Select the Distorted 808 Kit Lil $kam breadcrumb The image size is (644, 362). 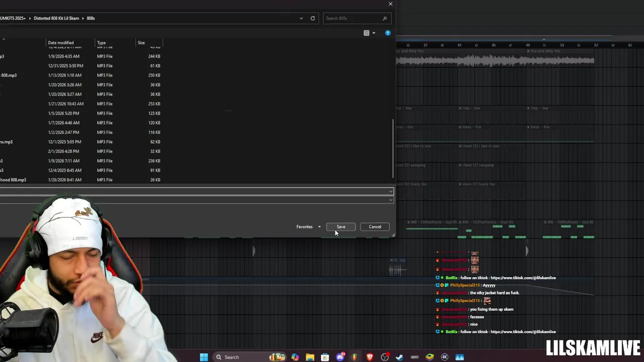pyautogui.click(x=56, y=18)
